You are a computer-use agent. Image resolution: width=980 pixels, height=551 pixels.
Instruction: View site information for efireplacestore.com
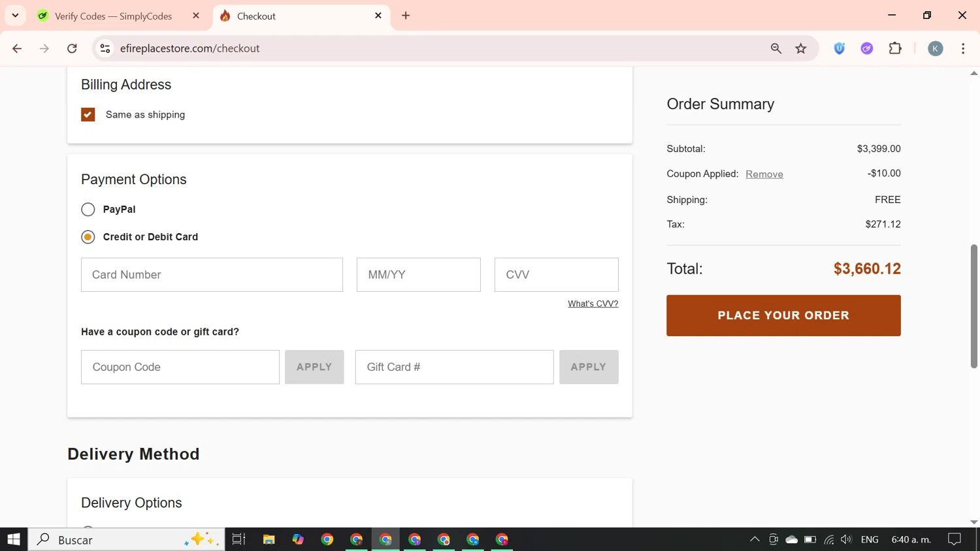[105, 48]
